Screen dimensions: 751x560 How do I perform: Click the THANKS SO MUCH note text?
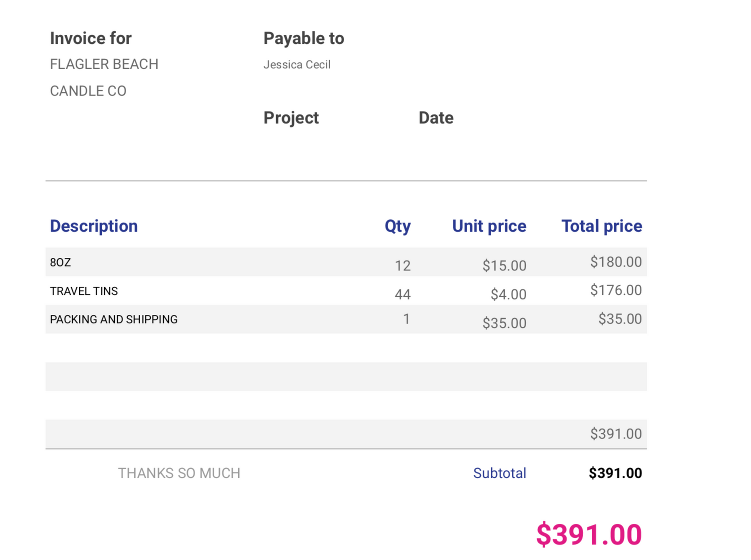click(x=179, y=473)
